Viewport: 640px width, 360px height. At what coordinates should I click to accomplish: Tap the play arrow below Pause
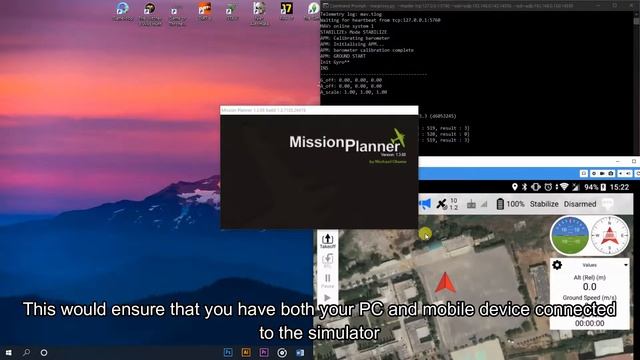tap(327, 298)
